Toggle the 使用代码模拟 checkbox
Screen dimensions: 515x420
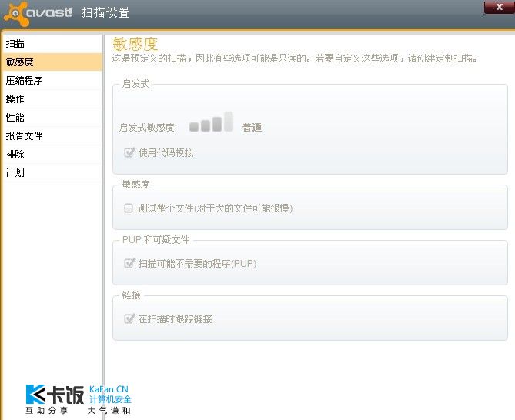[129, 152]
